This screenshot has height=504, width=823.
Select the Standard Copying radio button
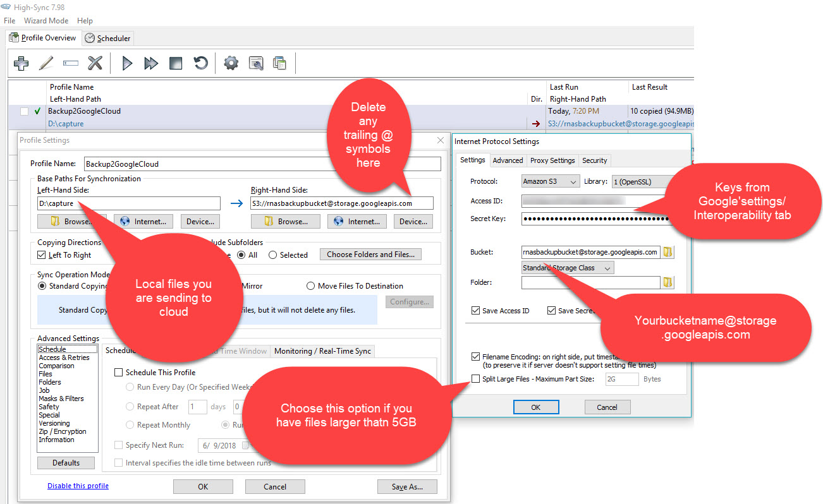(x=42, y=286)
